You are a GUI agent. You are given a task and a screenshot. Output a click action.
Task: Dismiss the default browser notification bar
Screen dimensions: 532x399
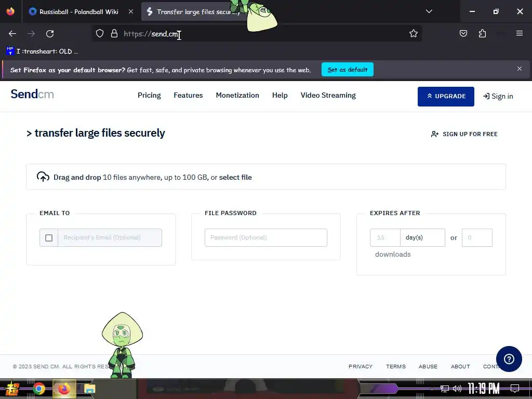(519, 69)
